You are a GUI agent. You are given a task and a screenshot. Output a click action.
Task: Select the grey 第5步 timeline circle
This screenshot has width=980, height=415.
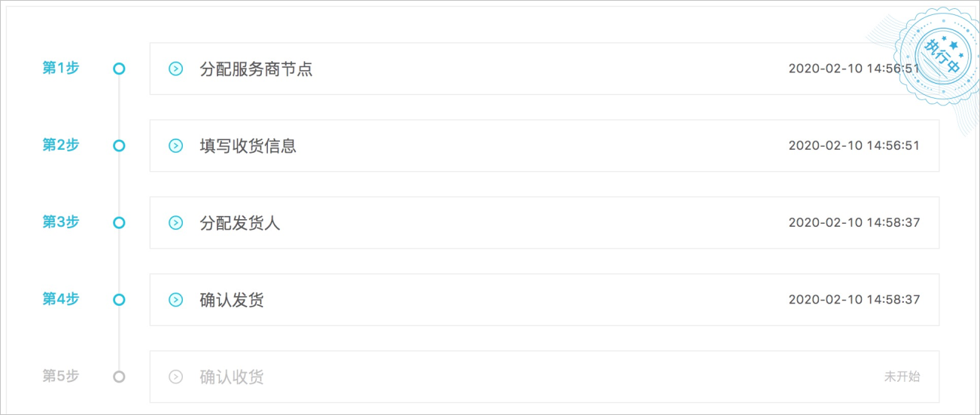pos(119,376)
